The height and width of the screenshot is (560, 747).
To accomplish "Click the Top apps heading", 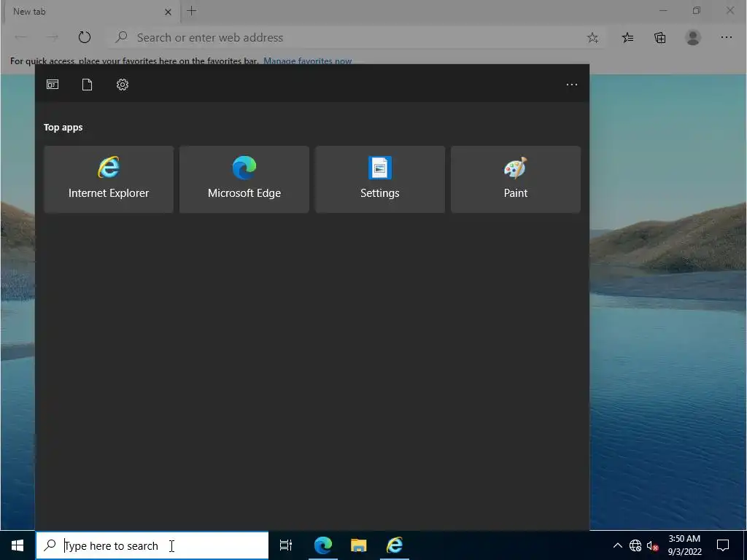I will tap(63, 127).
